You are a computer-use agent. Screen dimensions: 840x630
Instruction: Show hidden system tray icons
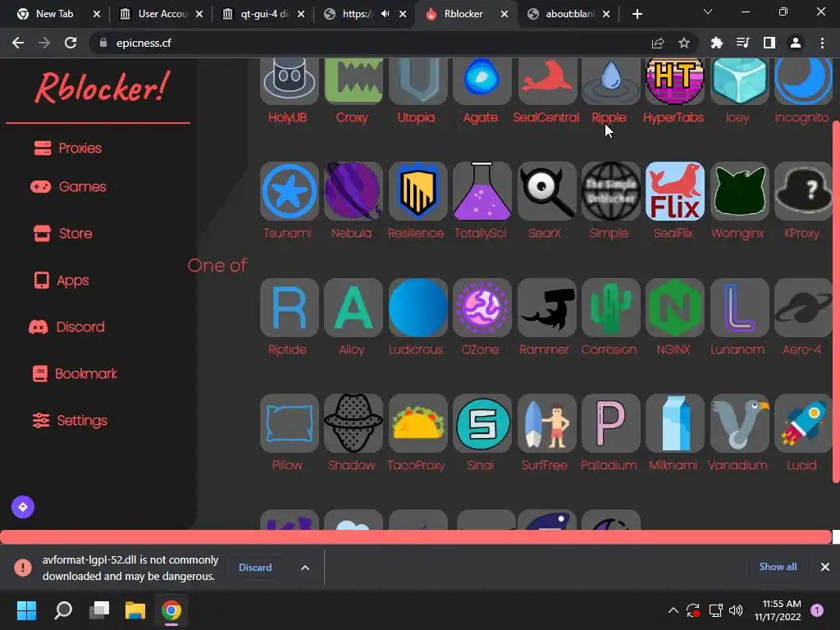(x=673, y=610)
